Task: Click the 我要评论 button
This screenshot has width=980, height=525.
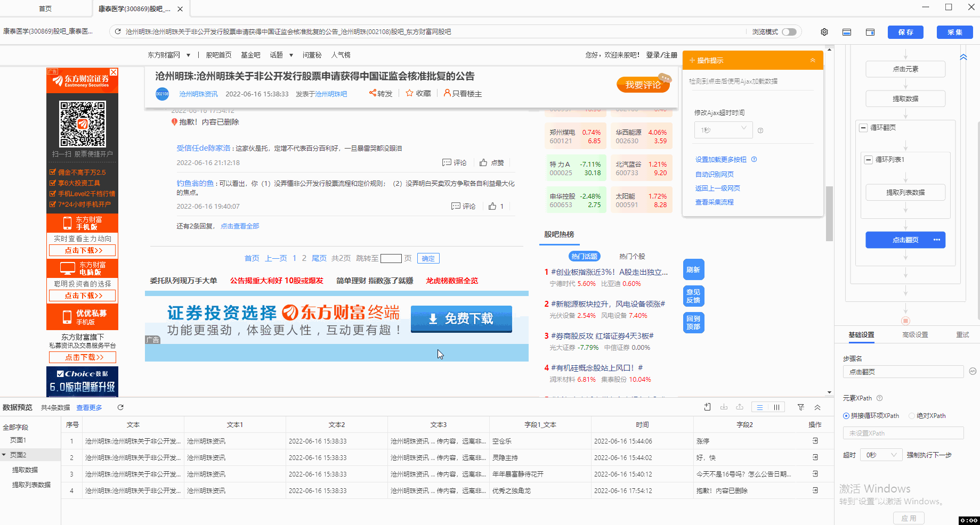Action: coord(643,85)
